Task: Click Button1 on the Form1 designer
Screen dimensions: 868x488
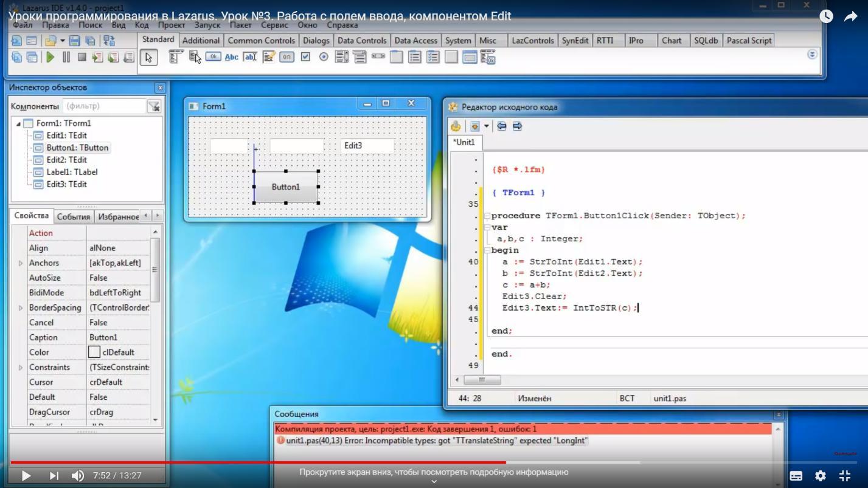Action: pyautogui.click(x=286, y=187)
